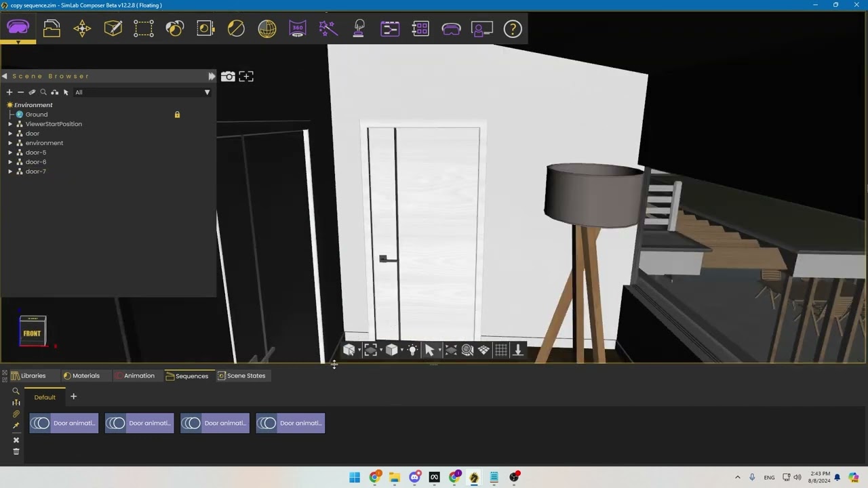The height and width of the screenshot is (488, 868).
Task: Expand the door-5 tree item
Action: [11, 152]
